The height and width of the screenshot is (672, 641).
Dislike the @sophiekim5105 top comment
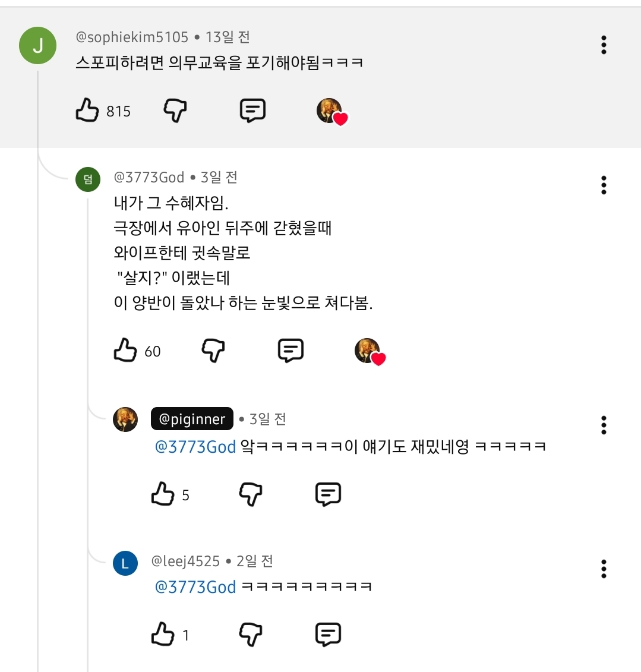pos(175,111)
